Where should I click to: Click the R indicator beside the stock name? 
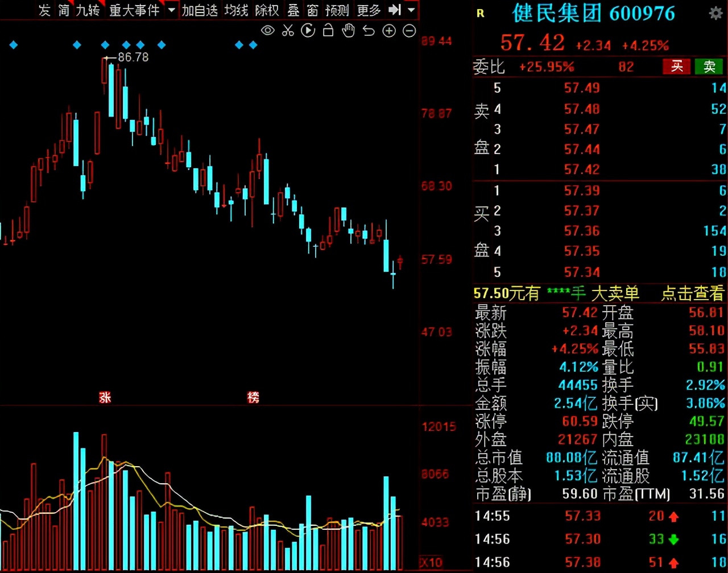pos(481,14)
